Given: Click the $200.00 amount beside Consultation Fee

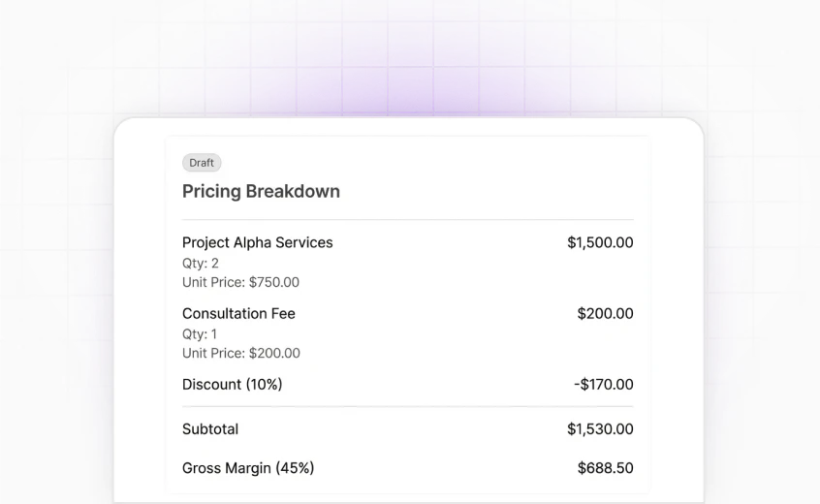Looking at the screenshot, I should tap(605, 314).
